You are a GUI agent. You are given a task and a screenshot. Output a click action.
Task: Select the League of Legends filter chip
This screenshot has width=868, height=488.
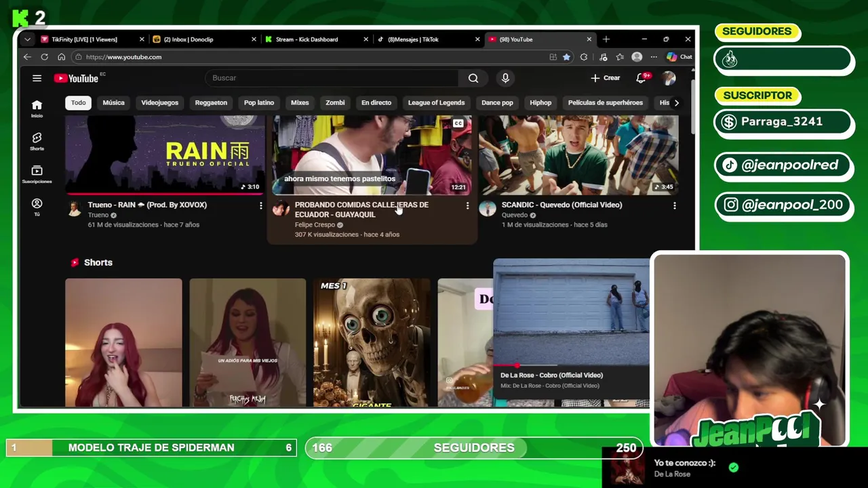click(x=436, y=103)
